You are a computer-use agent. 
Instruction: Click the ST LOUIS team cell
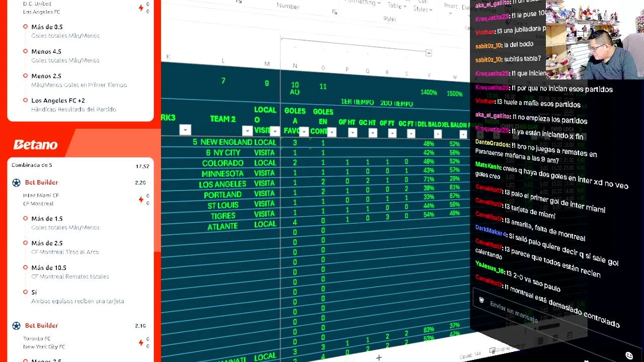point(223,206)
